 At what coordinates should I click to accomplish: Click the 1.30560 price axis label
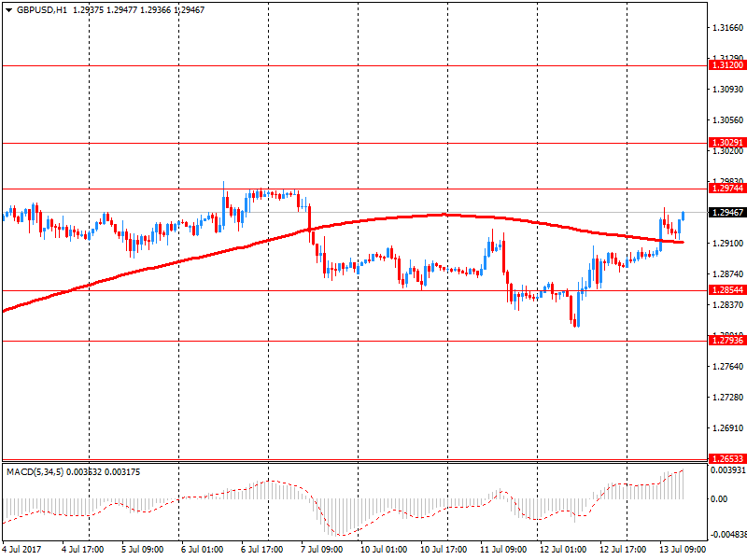(727, 120)
